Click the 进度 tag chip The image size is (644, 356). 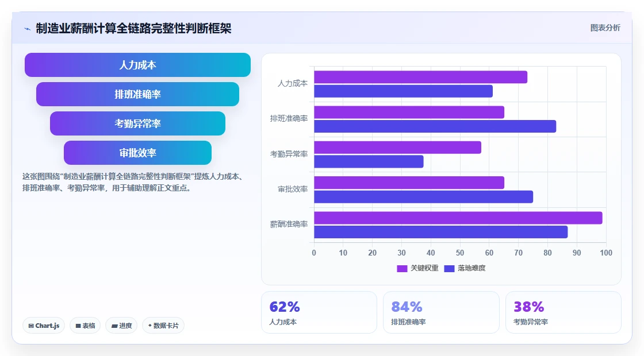tap(121, 326)
